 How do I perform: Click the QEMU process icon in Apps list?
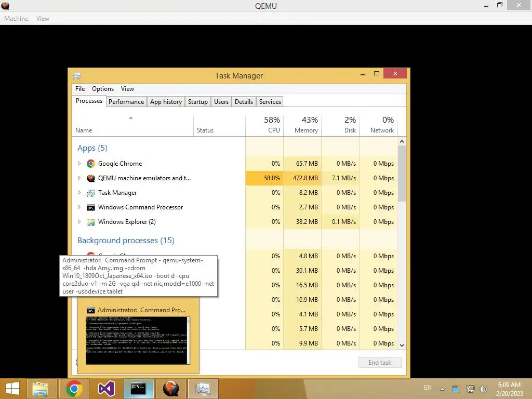pos(90,178)
